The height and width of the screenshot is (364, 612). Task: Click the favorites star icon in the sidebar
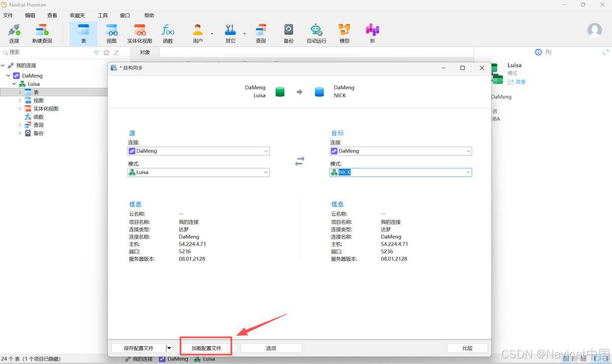[106, 52]
